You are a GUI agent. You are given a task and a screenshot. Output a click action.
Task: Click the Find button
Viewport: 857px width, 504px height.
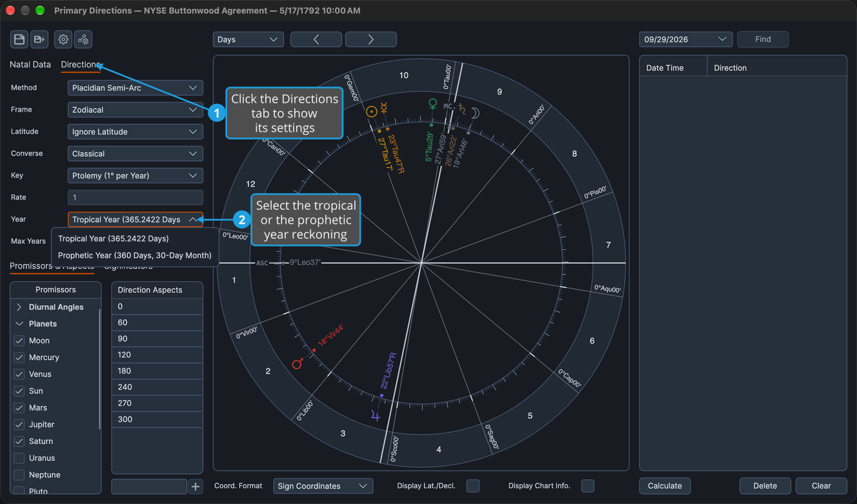[763, 39]
